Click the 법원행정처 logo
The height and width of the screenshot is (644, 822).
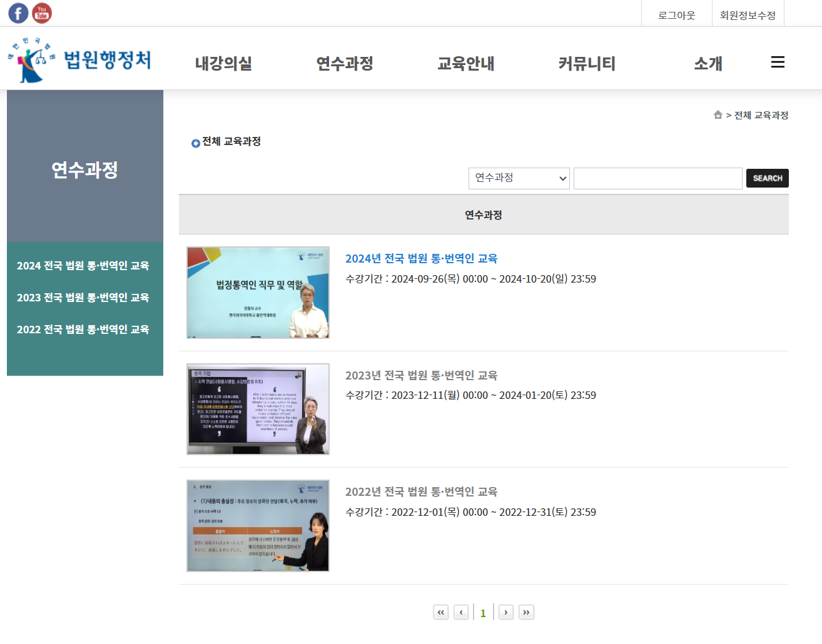pos(79,60)
